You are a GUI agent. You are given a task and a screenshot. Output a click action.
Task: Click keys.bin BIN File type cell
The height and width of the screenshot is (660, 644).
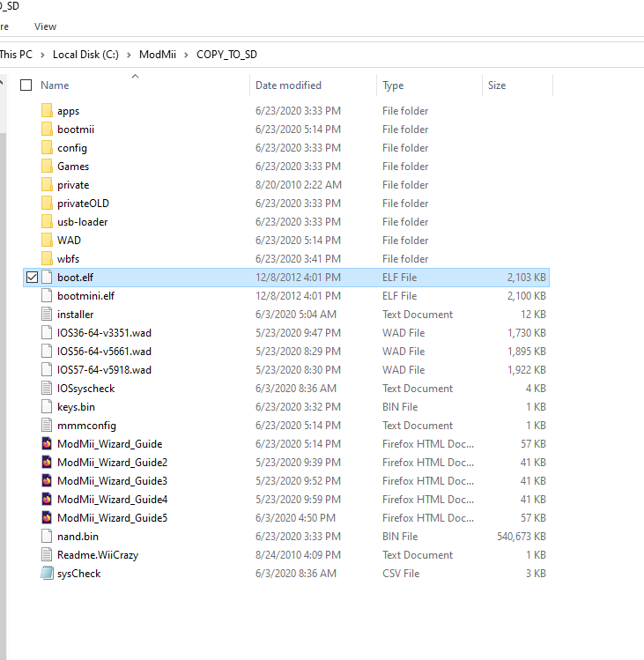(400, 407)
